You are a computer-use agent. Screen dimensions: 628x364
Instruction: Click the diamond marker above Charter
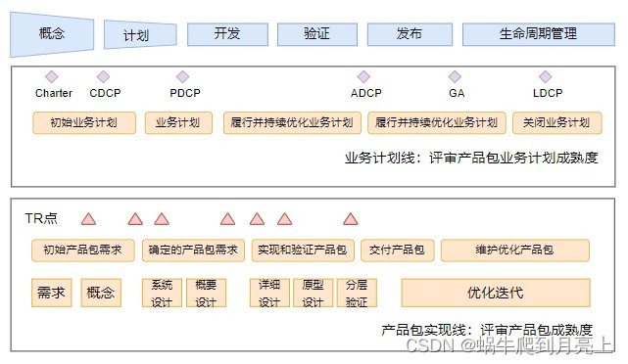(52, 76)
